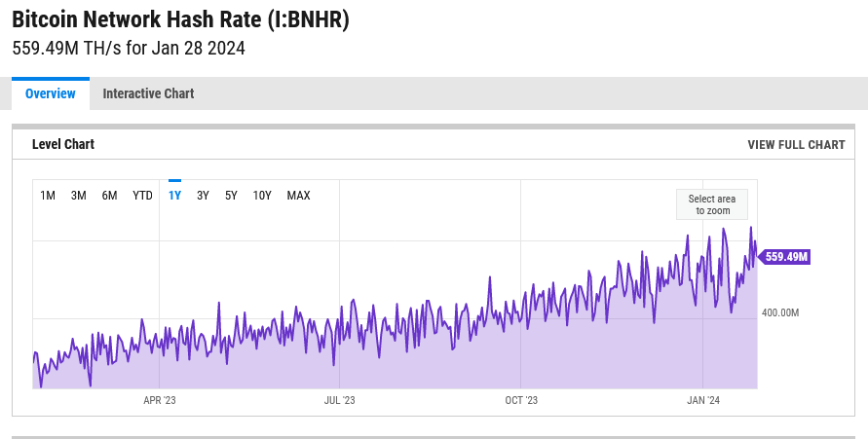
Task: Click the Bitcoin Network Hash Rate title
Action: click(x=180, y=19)
